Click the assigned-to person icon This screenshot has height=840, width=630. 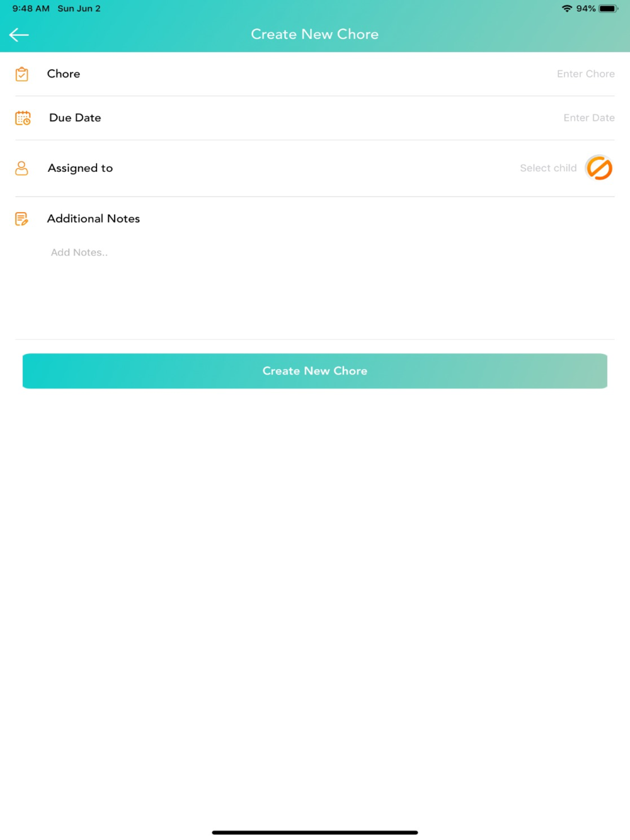point(21,168)
